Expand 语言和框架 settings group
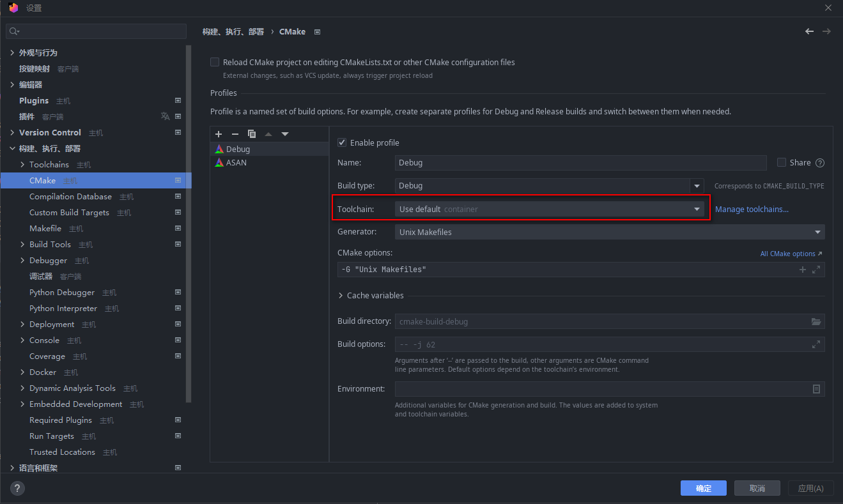Viewport: 843px width, 504px height. point(13,468)
